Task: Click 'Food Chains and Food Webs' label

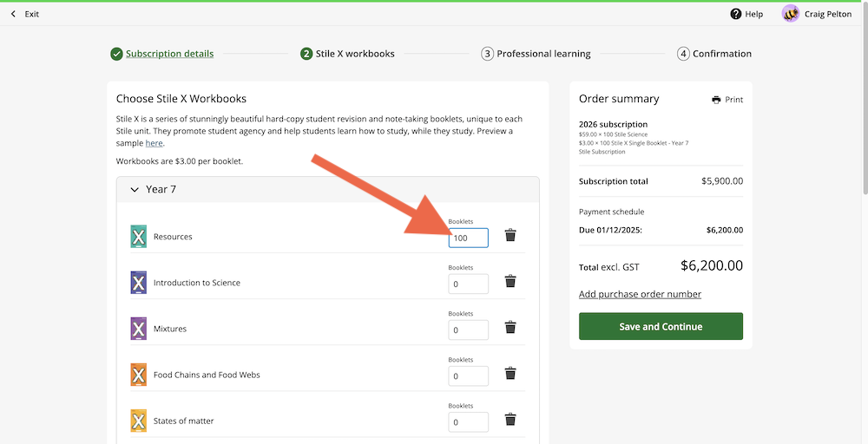Action: pyautogui.click(x=207, y=375)
